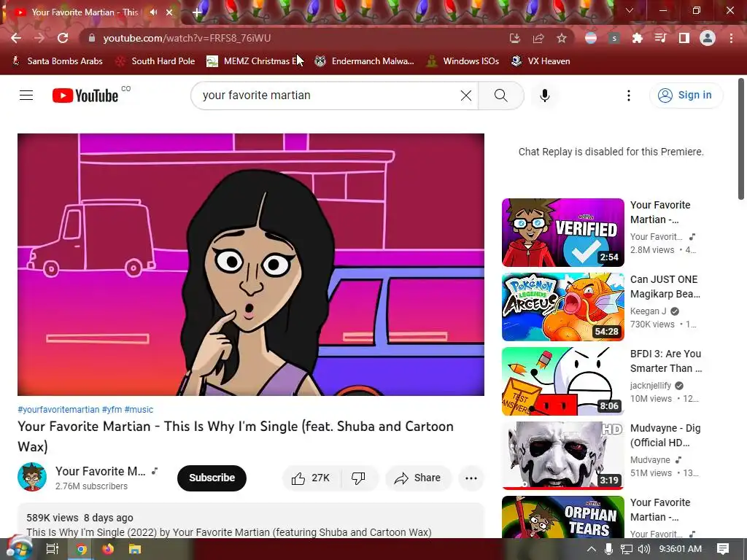Share this video
The height and width of the screenshot is (560, 747).
417,478
